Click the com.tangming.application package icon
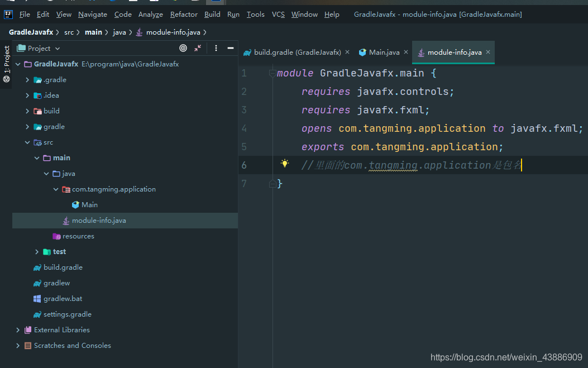The height and width of the screenshot is (368, 588). [x=66, y=189]
